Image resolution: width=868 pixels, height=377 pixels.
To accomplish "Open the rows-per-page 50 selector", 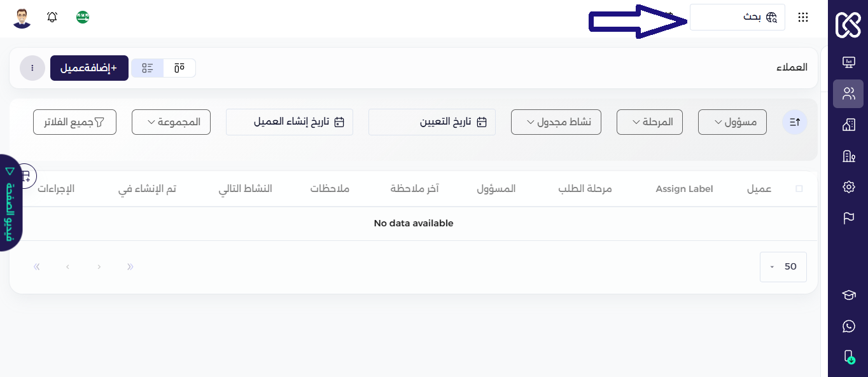I will [x=783, y=267].
